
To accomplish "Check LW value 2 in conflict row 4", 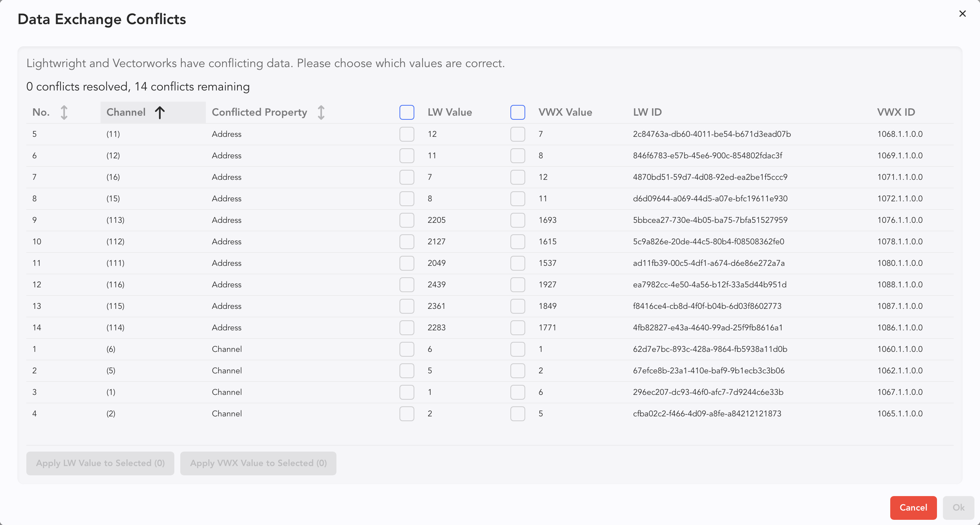I will coord(407,413).
